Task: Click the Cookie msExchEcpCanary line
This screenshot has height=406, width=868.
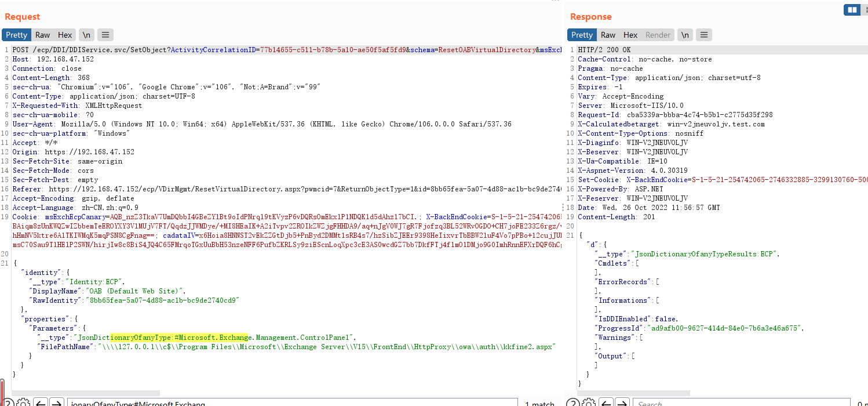Action: click(287, 217)
